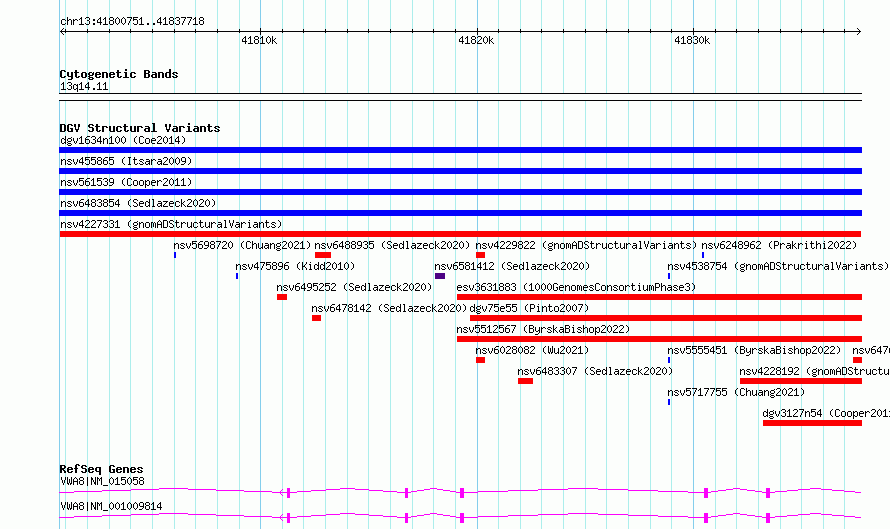Click the small red bar under nsv6495252

point(282,297)
